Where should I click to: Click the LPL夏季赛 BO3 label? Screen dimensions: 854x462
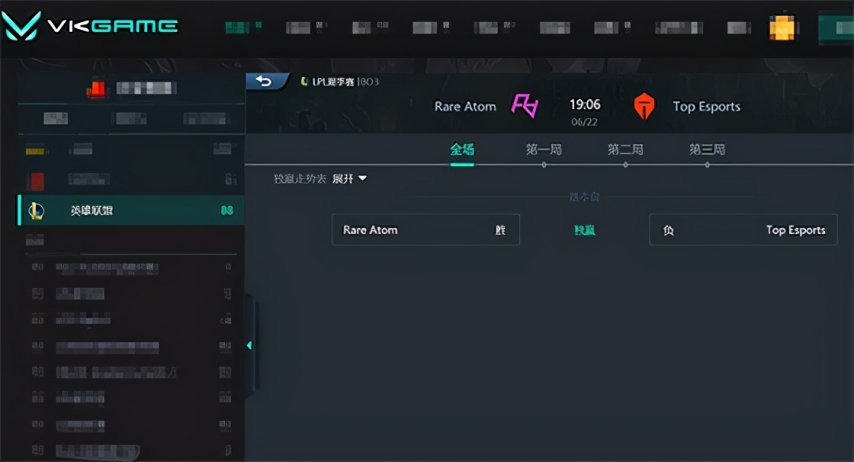pyautogui.click(x=345, y=82)
